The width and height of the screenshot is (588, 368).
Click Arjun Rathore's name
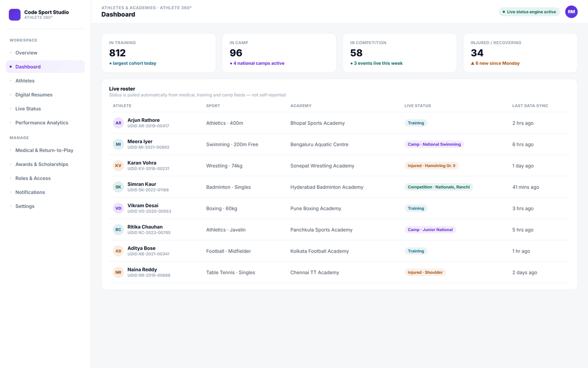(144, 120)
